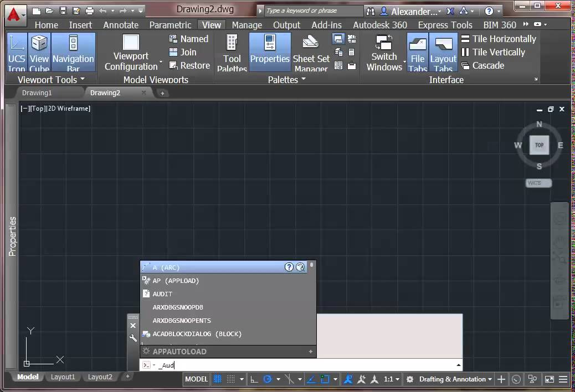Expand the Viewport Tools panel

point(51,80)
